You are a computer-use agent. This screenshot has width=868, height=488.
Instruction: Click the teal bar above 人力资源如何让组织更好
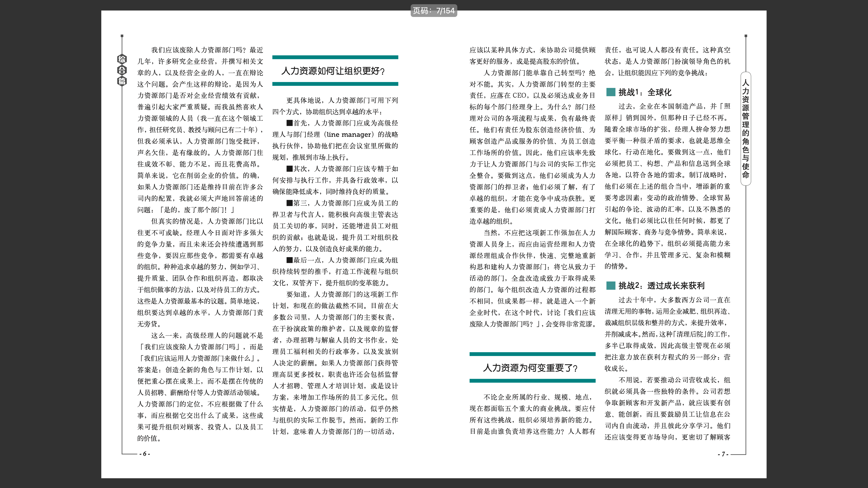click(x=335, y=57)
